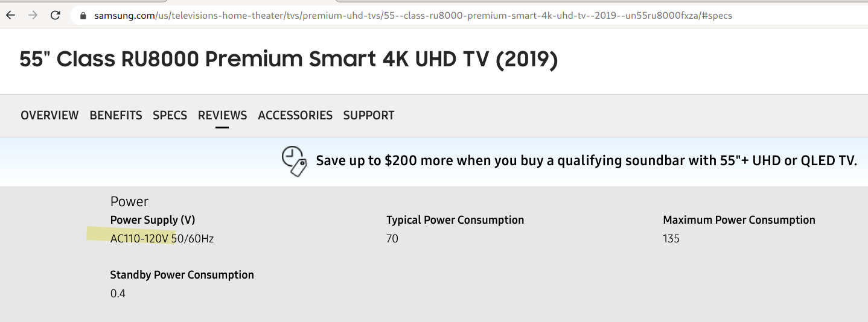Image resolution: width=868 pixels, height=322 pixels.
Task: Open the OVERVIEW tab
Action: coord(49,115)
